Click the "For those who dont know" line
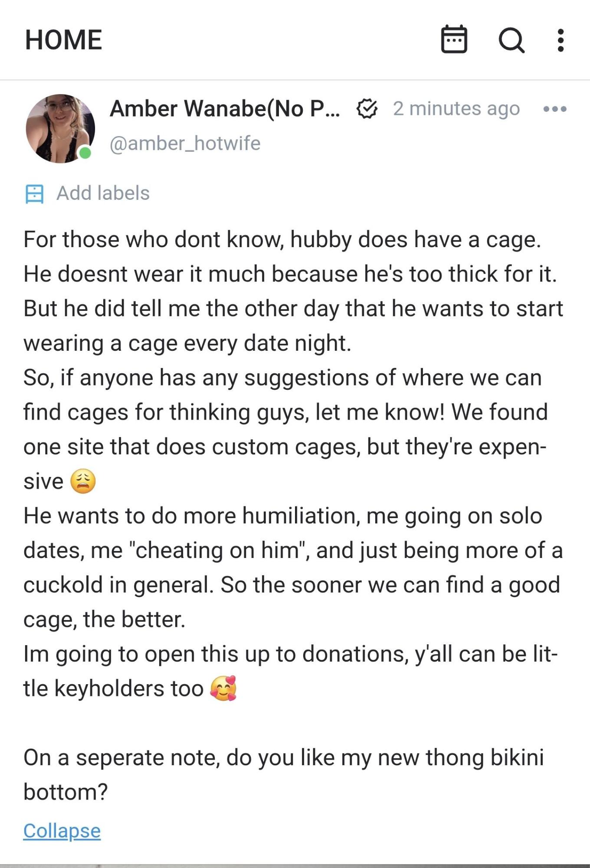Image resolution: width=590 pixels, height=868 pixels. (282, 240)
